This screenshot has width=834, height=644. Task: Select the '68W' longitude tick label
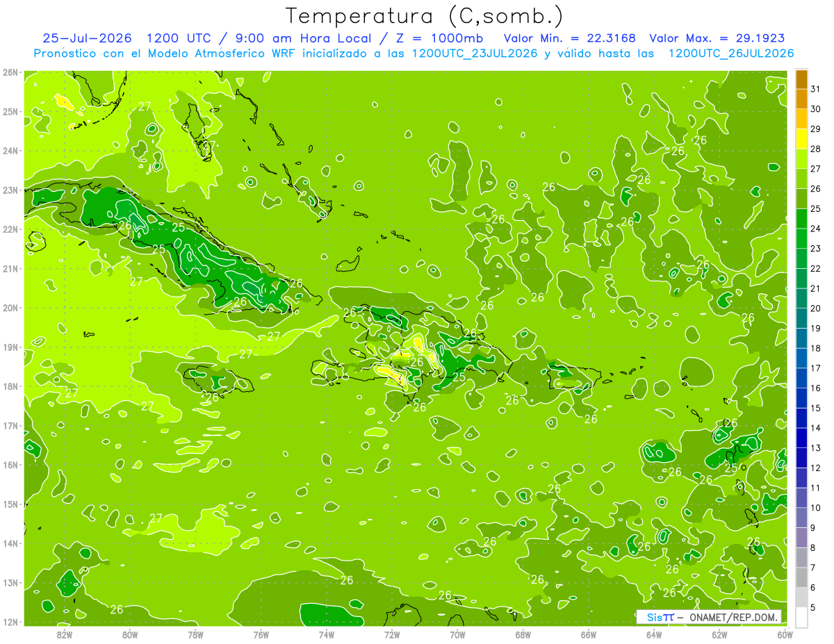[x=523, y=634]
